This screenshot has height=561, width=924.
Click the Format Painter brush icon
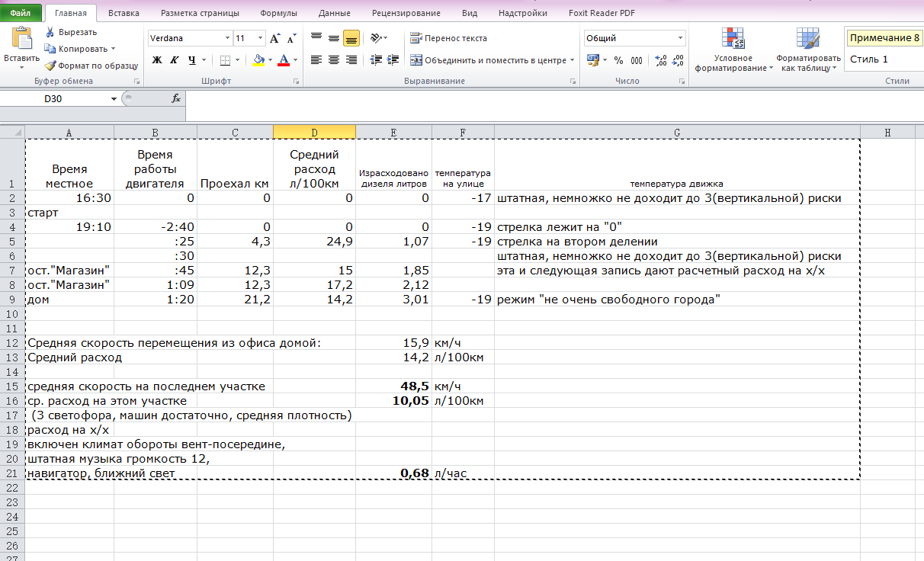[x=50, y=66]
